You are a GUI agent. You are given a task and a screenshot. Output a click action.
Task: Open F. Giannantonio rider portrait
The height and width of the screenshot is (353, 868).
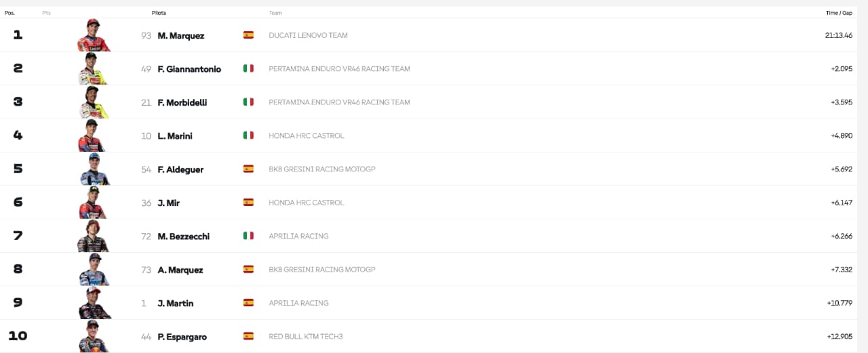click(93, 68)
